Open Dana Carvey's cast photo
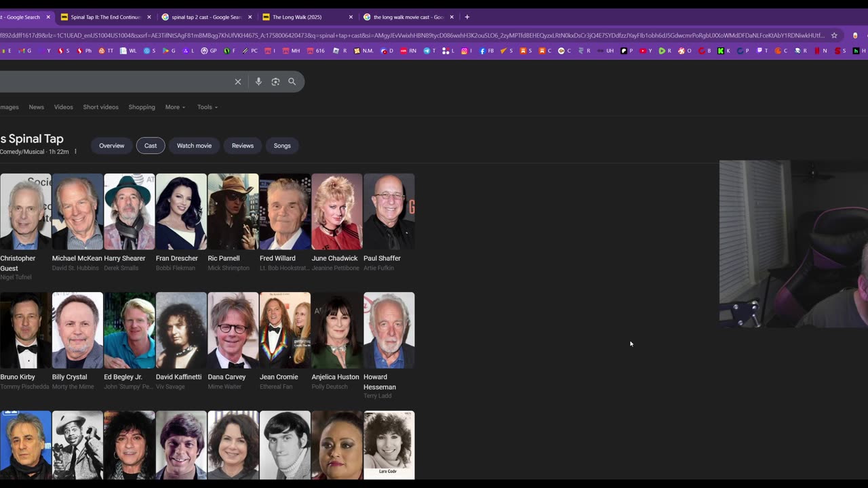The image size is (868, 488). point(233,330)
